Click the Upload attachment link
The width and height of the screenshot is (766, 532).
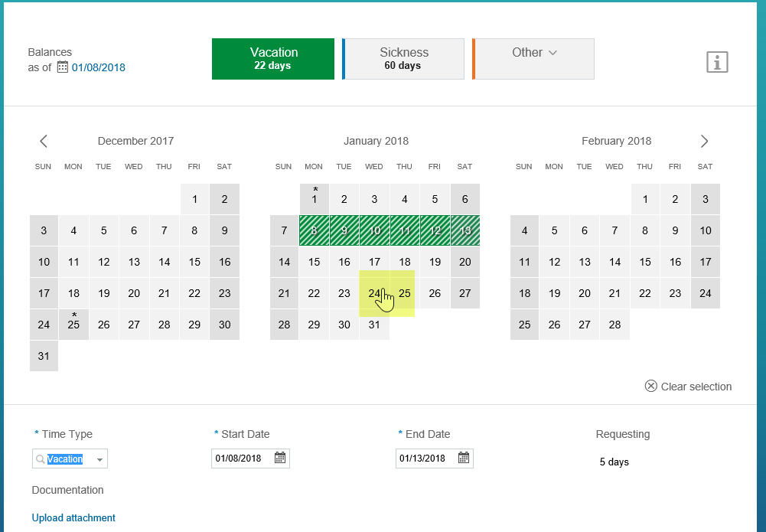tap(73, 517)
